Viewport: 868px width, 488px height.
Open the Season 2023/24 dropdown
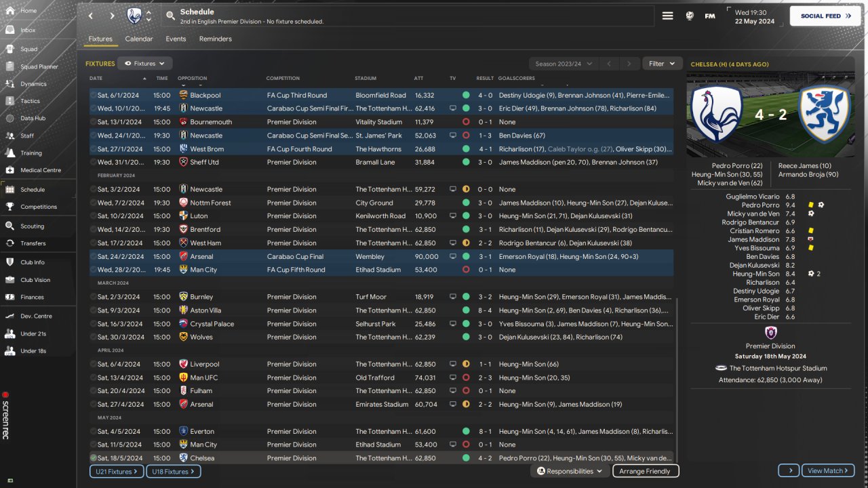(564, 64)
